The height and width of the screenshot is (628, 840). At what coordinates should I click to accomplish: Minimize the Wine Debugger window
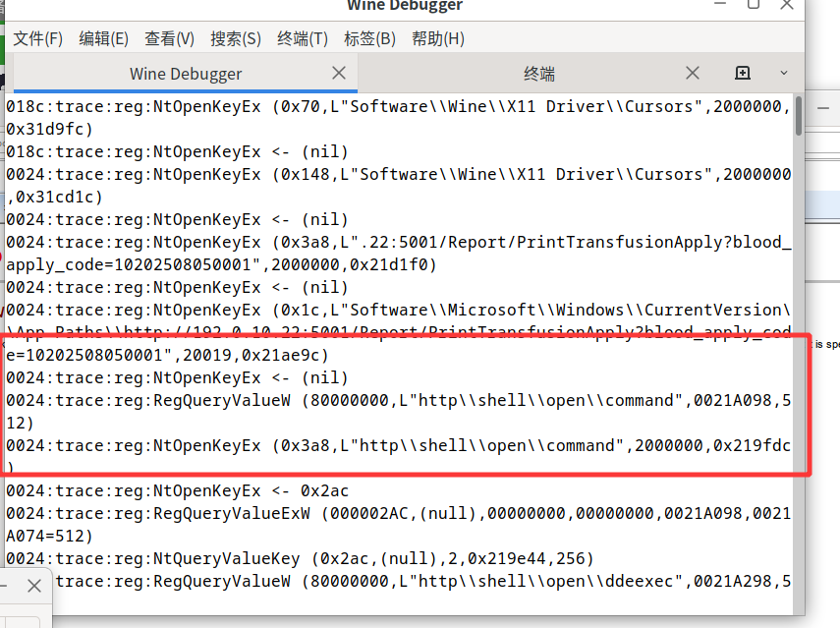coord(720,4)
